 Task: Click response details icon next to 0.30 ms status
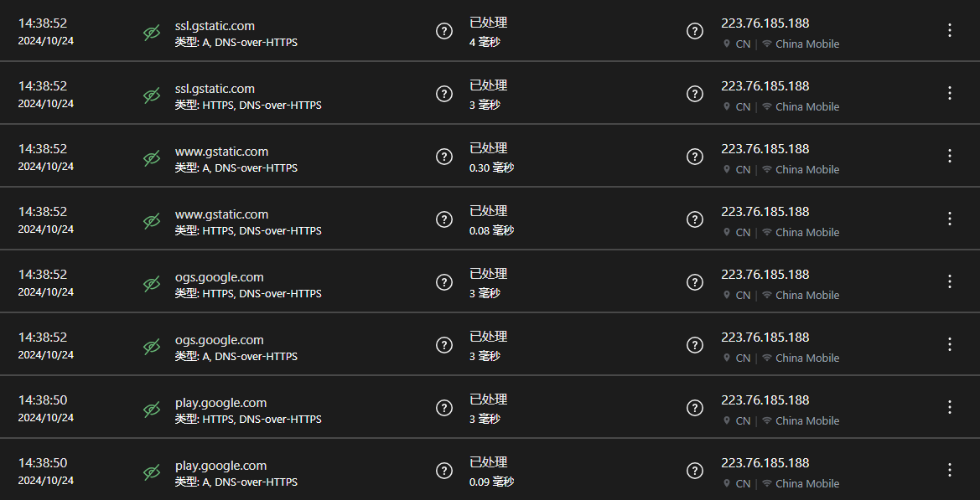click(695, 157)
